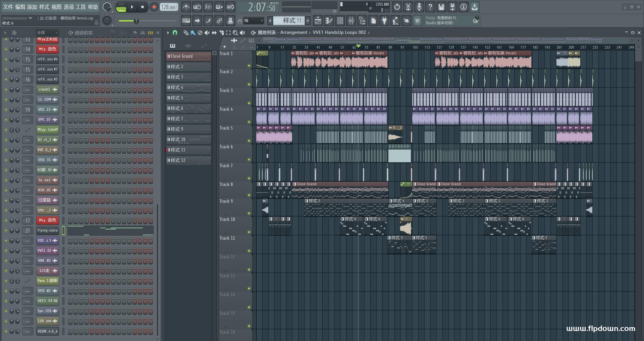Click the red Record button
This screenshot has width=644, height=341.
[x=154, y=7]
